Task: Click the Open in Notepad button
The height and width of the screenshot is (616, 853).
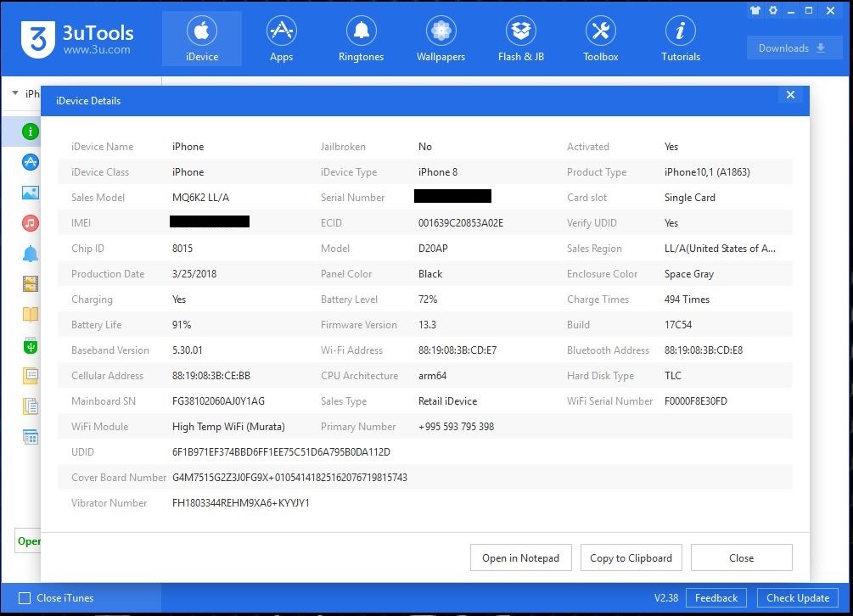Action: click(520, 558)
